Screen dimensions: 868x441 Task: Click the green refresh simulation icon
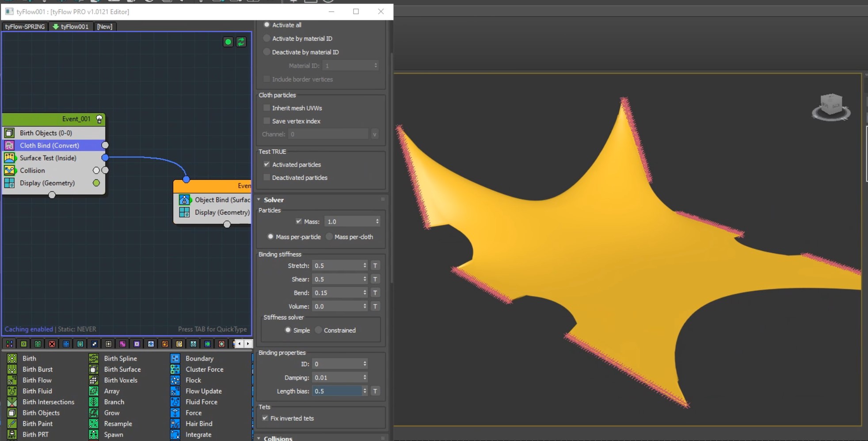coord(241,42)
